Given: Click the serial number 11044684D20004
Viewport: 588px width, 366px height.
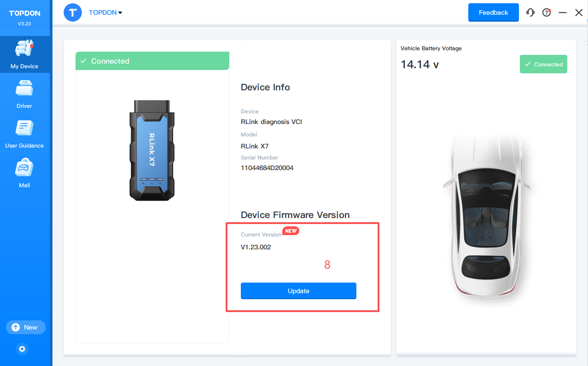Looking at the screenshot, I should click(267, 168).
